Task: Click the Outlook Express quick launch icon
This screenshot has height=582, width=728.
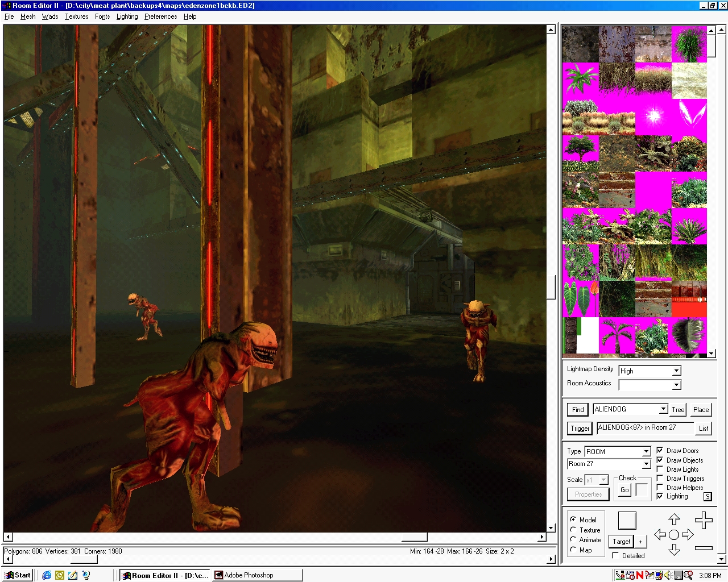Action: point(60,575)
